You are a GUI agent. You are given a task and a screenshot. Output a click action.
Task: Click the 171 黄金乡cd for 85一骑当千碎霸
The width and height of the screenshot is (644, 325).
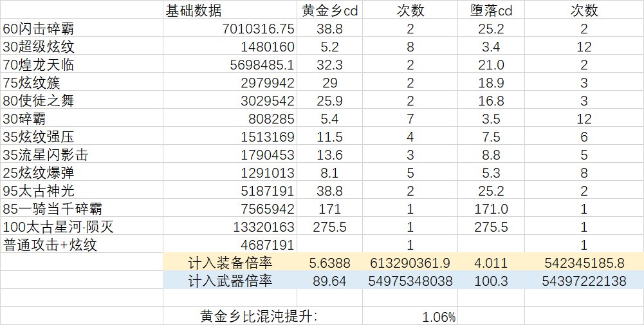(329, 209)
